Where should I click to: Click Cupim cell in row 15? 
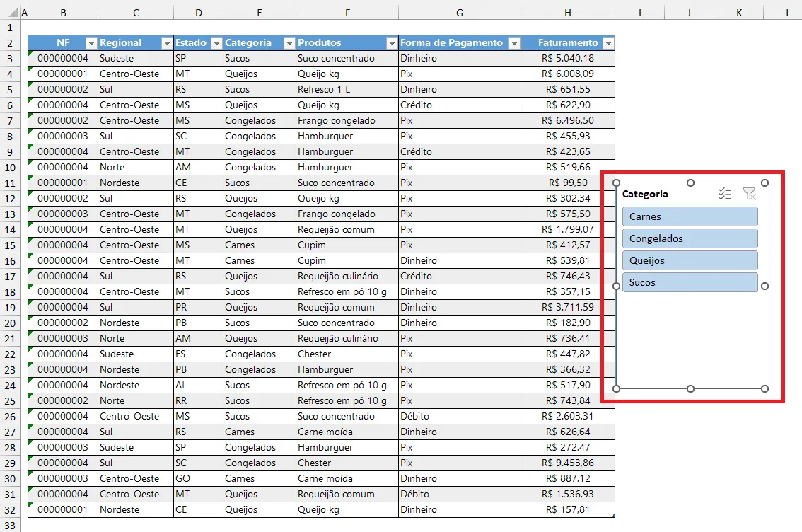[x=347, y=245]
